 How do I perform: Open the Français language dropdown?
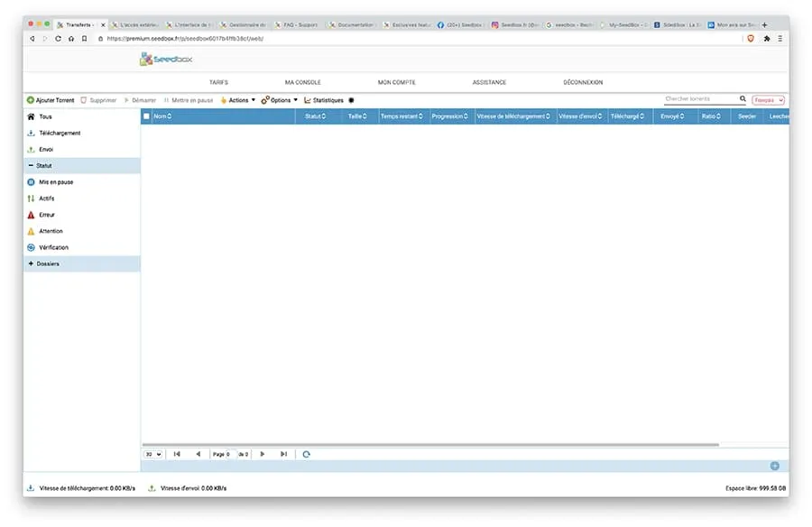[769, 100]
